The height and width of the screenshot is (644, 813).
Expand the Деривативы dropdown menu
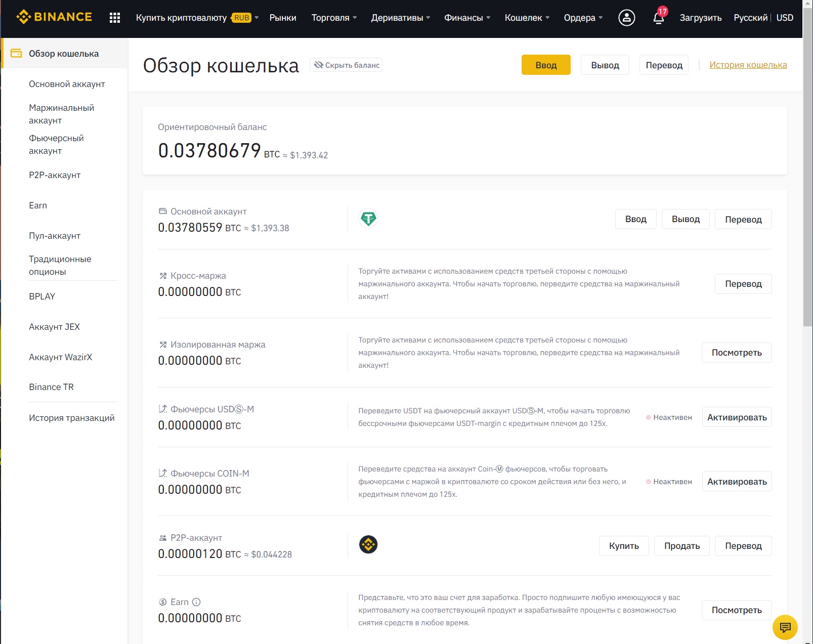tap(401, 18)
